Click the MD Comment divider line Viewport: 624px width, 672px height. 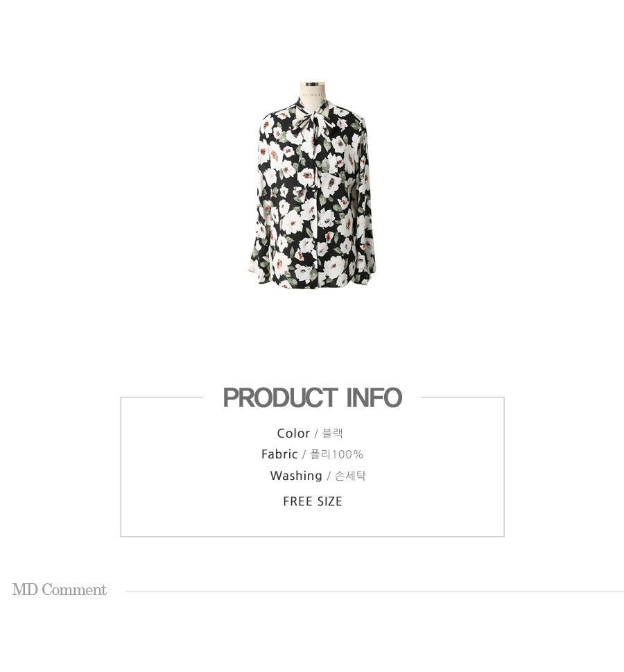[374, 592]
